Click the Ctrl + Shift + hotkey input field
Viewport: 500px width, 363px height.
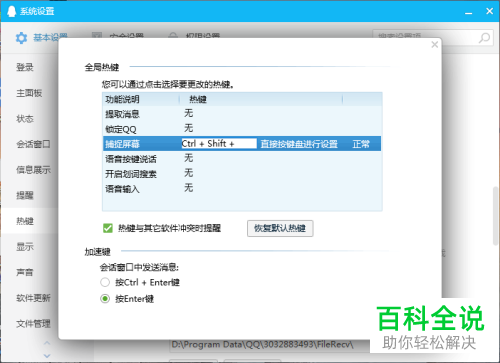pos(219,144)
